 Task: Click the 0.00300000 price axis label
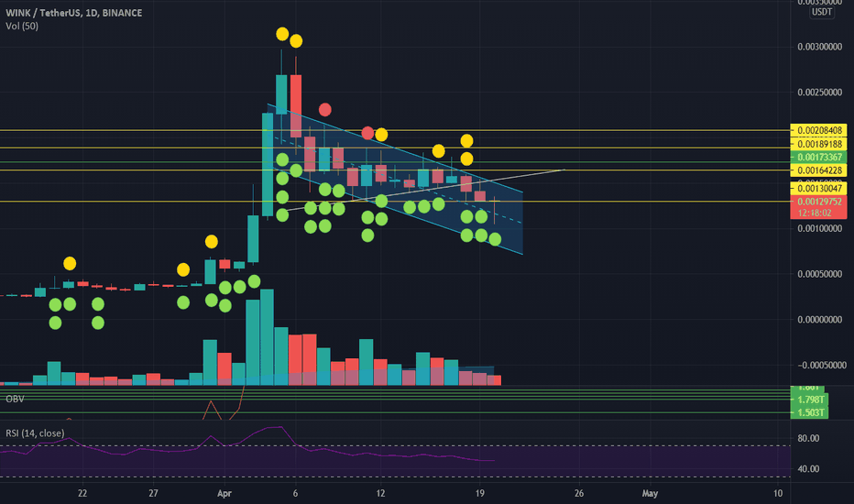[819, 47]
